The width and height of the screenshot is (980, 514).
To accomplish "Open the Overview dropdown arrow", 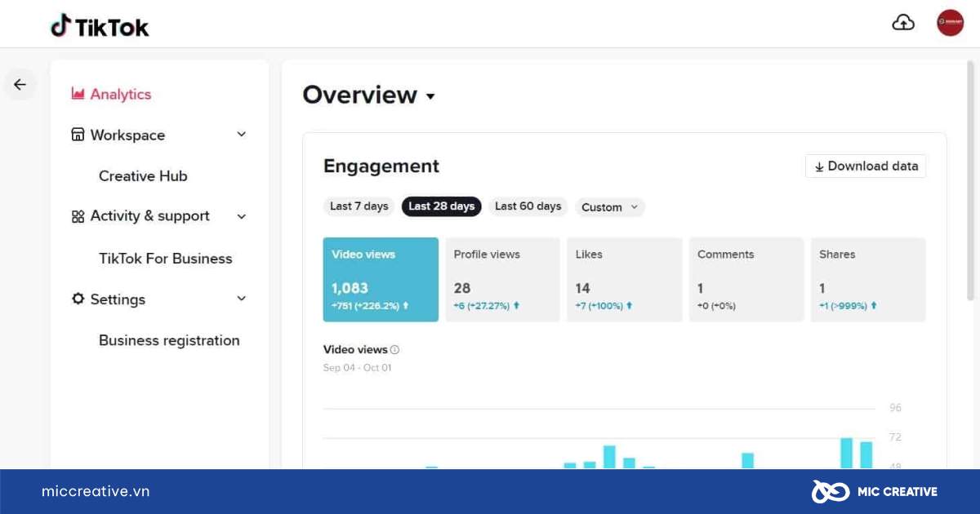I will tap(430, 96).
